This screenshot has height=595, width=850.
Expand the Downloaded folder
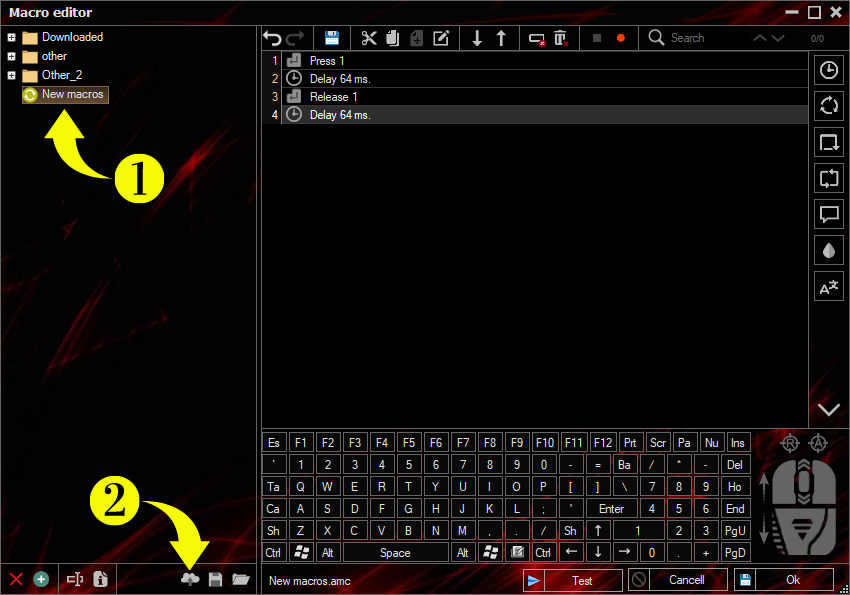(x=11, y=37)
